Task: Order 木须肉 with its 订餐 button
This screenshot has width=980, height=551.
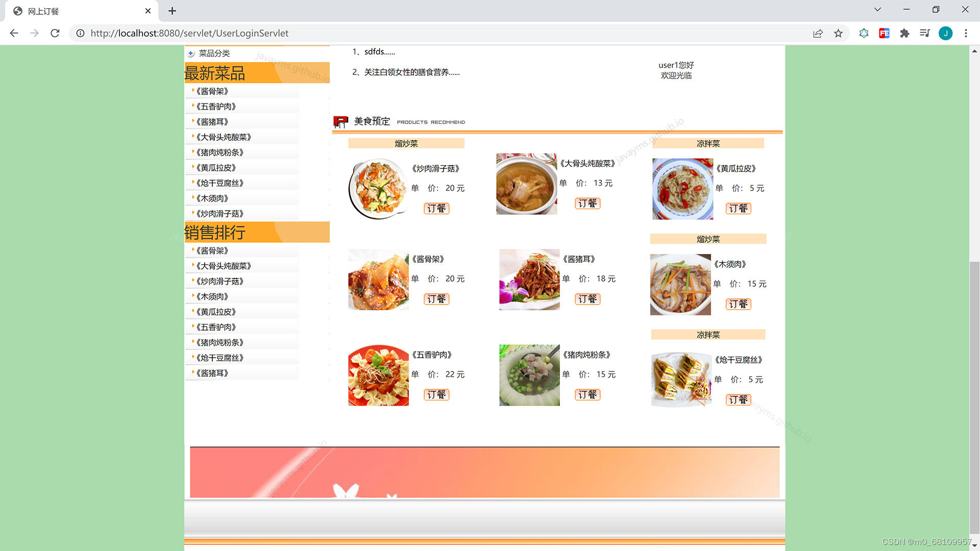Action: tap(738, 304)
